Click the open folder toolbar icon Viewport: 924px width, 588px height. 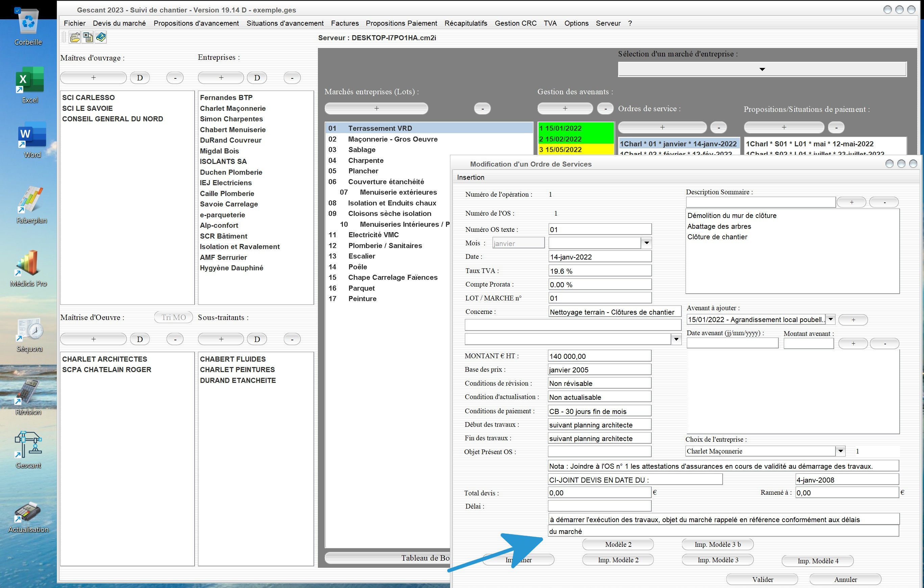click(75, 37)
